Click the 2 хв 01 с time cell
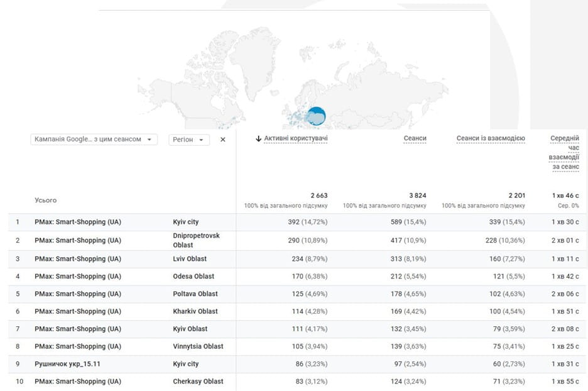Viewport: 588px width, 391px height. [x=565, y=240]
